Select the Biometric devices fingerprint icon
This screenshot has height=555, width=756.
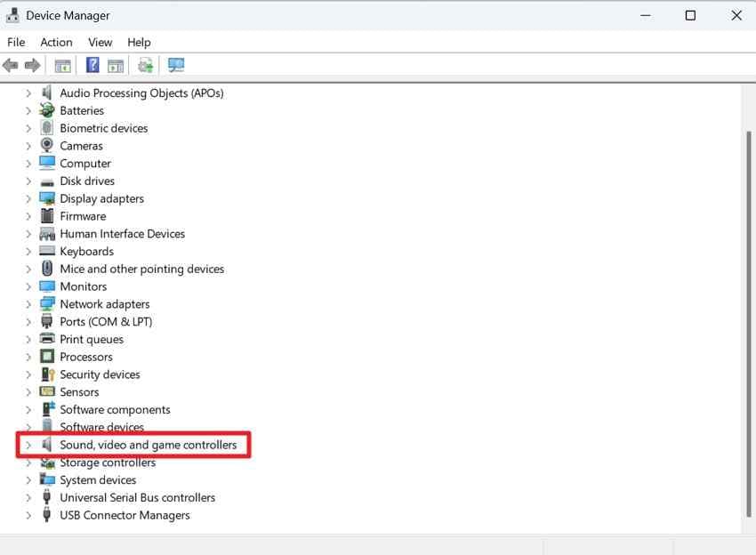click(x=47, y=128)
